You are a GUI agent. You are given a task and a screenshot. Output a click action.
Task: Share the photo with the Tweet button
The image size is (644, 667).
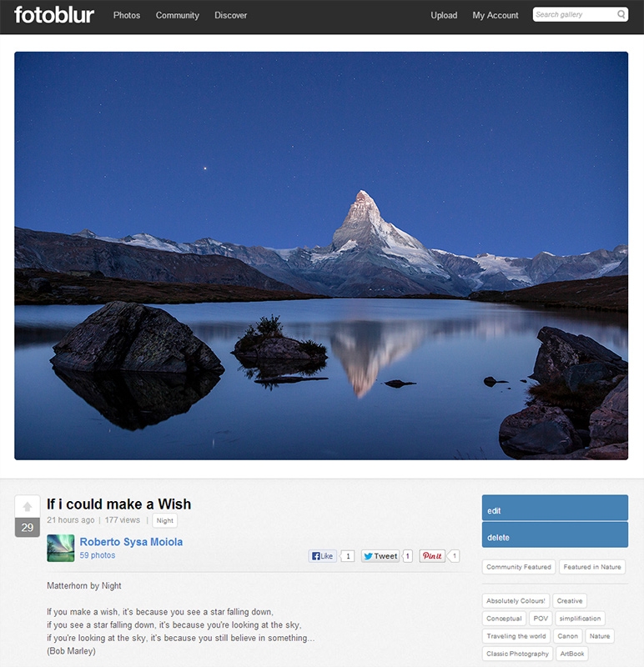pos(380,556)
